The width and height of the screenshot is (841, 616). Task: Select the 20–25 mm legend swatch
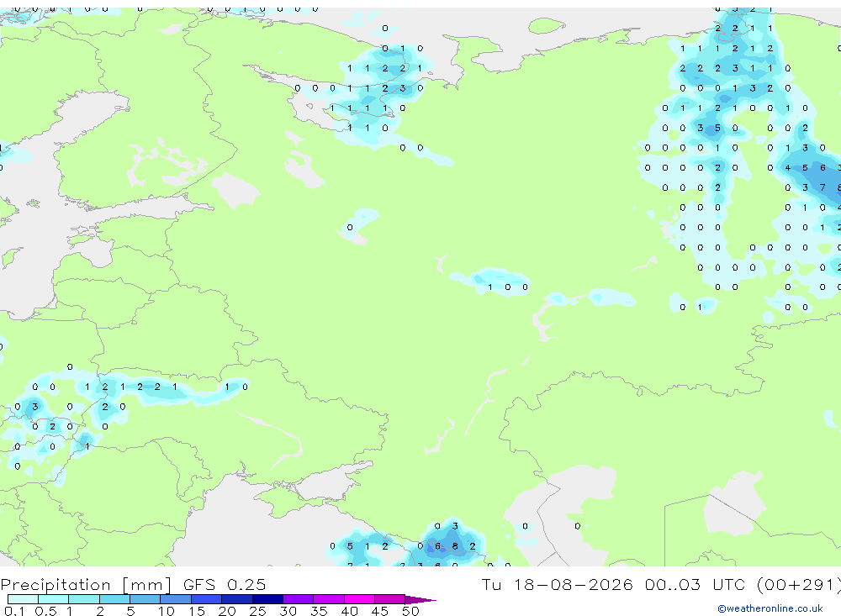tap(237, 599)
